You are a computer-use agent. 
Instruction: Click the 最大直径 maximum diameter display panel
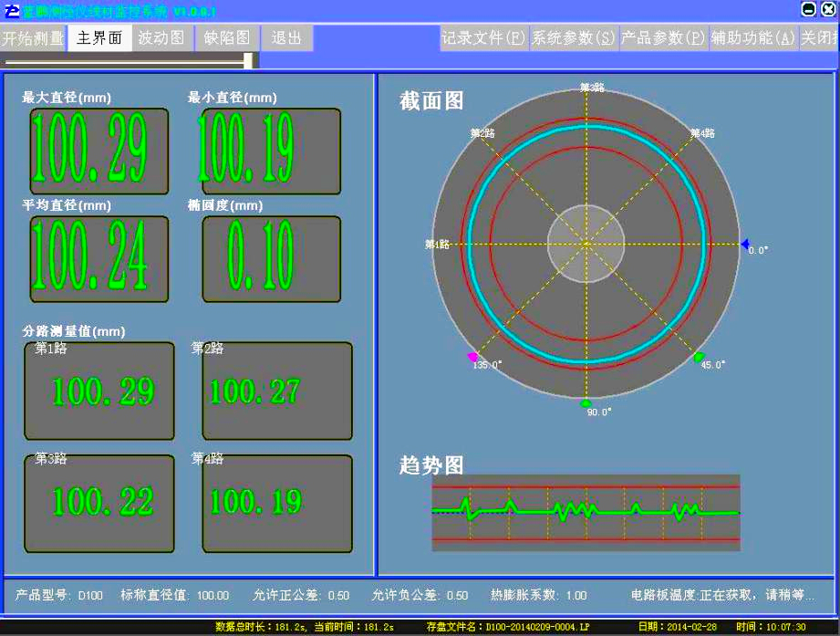click(x=99, y=151)
